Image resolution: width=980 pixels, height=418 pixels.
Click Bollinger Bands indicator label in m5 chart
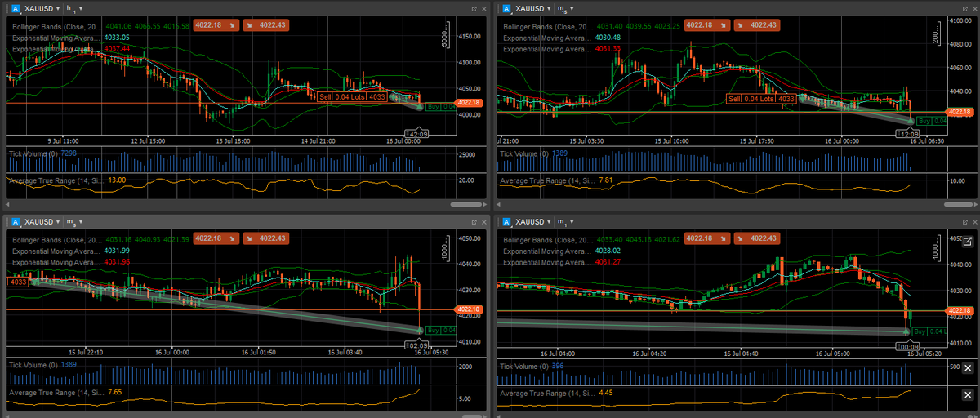[57, 239]
